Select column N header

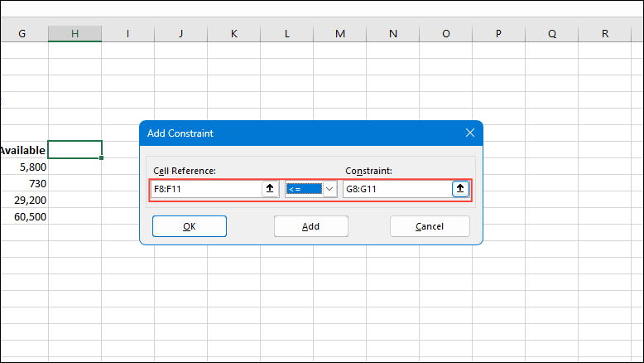coord(392,33)
